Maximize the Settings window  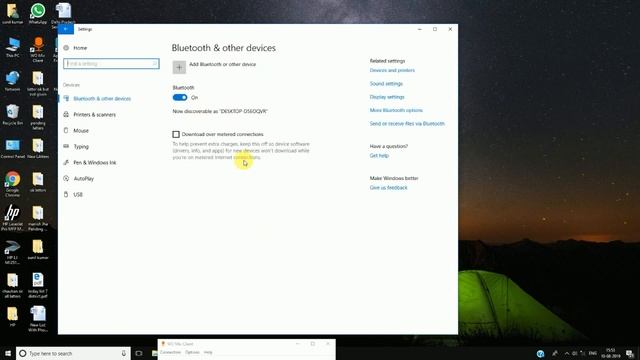point(435,29)
